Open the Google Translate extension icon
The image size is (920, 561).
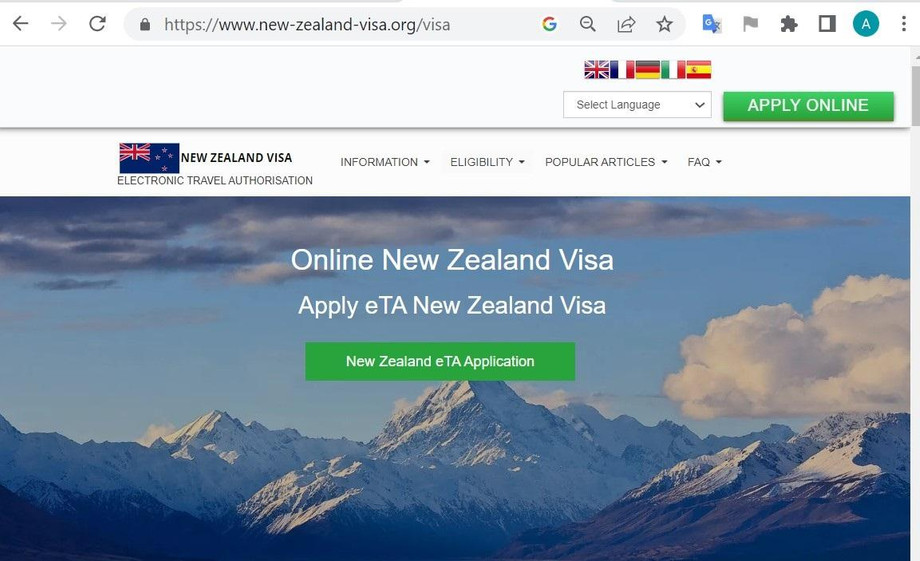click(x=712, y=24)
